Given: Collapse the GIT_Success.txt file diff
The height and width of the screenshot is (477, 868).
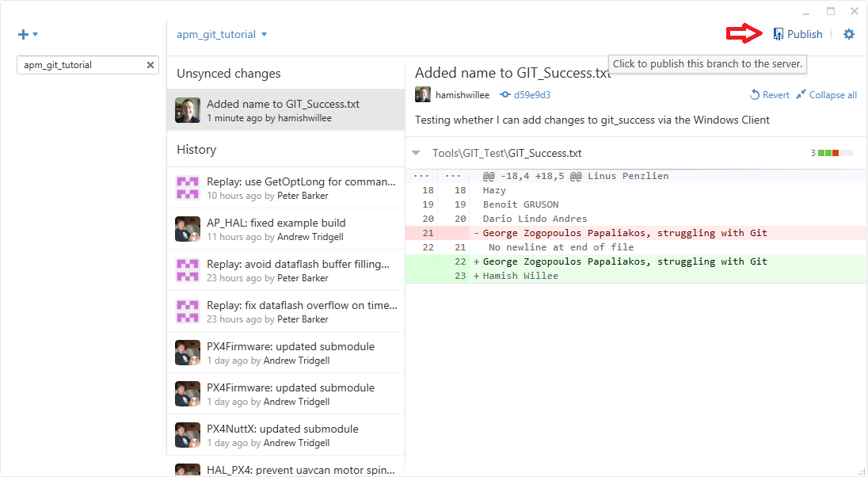Looking at the screenshot, I should [x=417, y=153].
